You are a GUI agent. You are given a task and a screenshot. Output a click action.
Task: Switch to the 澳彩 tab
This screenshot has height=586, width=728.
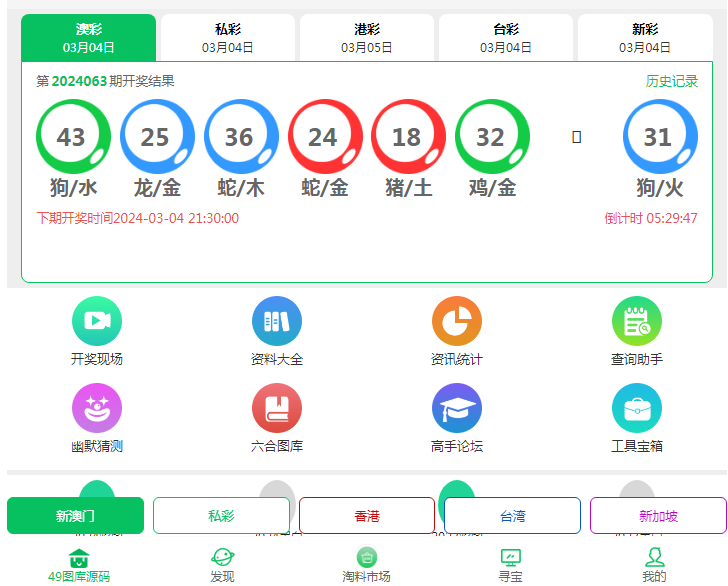point(89,38)
